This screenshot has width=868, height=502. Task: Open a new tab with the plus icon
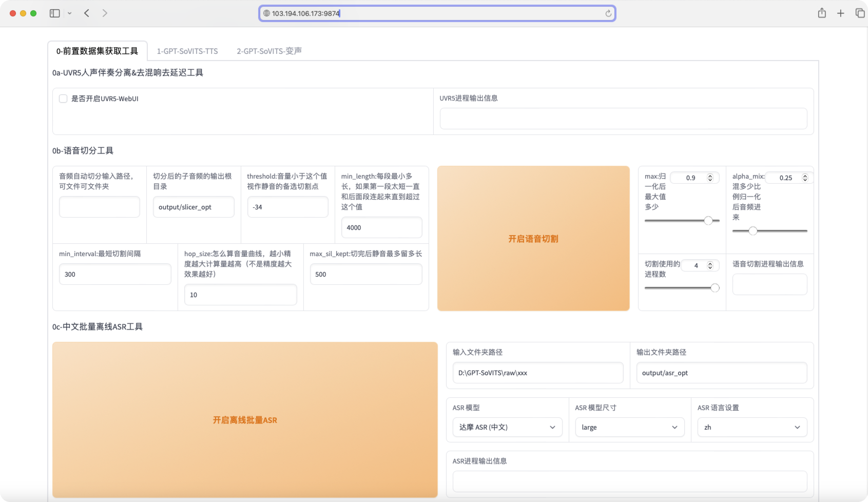coord(840,13)
